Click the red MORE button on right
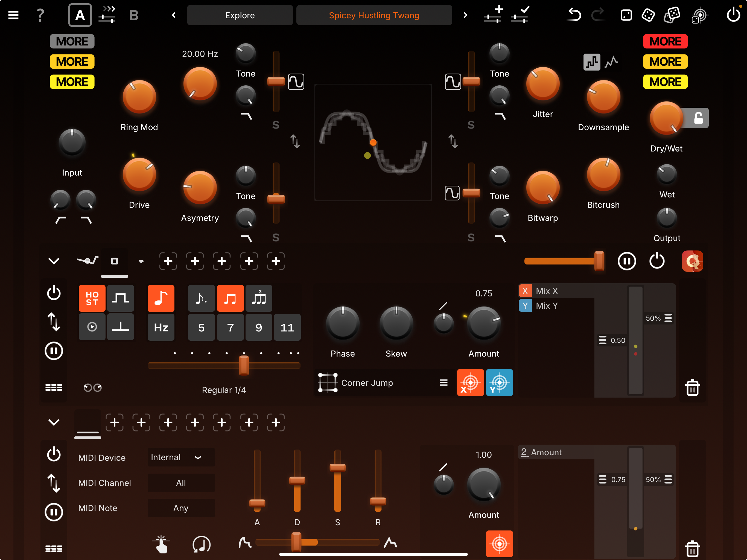The height and width of the screenshot is (560, 747). tap(665, 41)
